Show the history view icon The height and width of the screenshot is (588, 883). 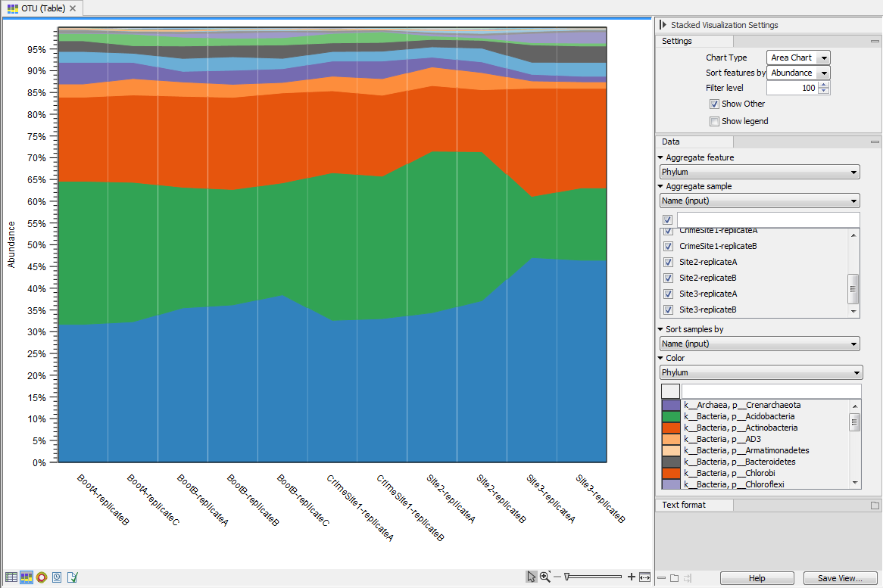click(57, 577)
